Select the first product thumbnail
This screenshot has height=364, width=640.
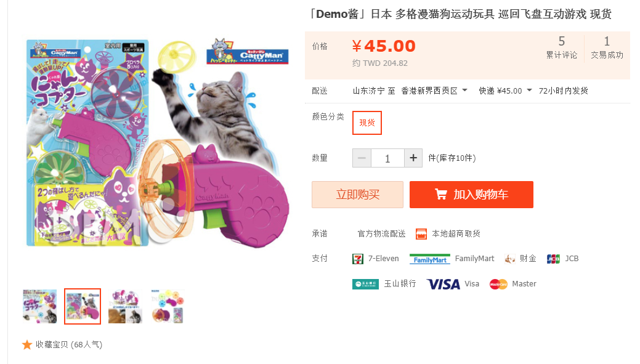tap(39, 307)
